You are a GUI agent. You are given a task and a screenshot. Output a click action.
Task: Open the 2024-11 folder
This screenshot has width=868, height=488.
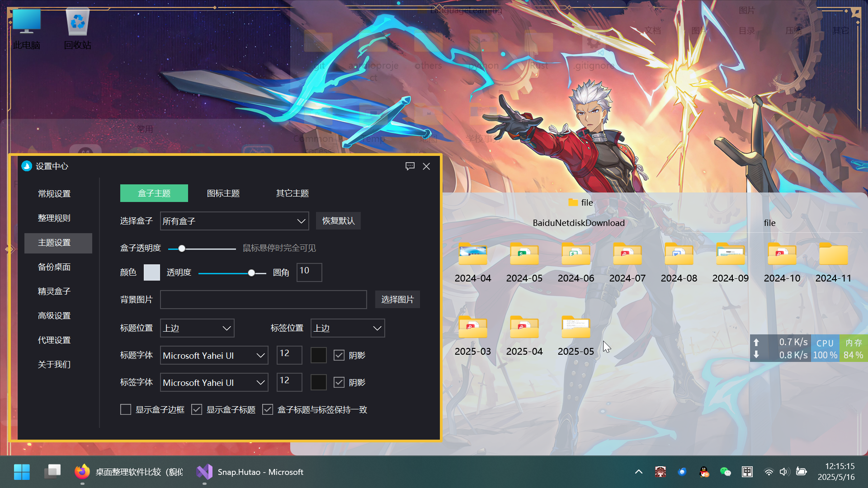pos(834,263)
